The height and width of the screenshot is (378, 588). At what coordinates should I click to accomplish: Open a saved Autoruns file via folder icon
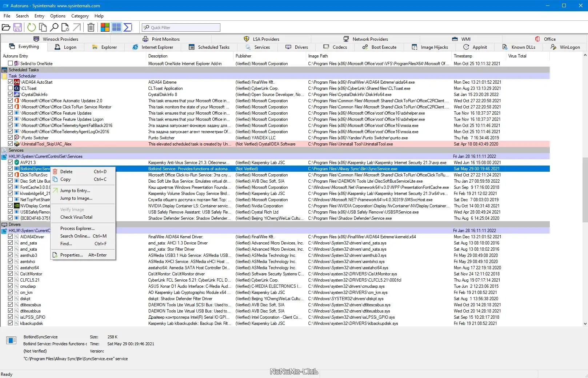coord(6,27)
